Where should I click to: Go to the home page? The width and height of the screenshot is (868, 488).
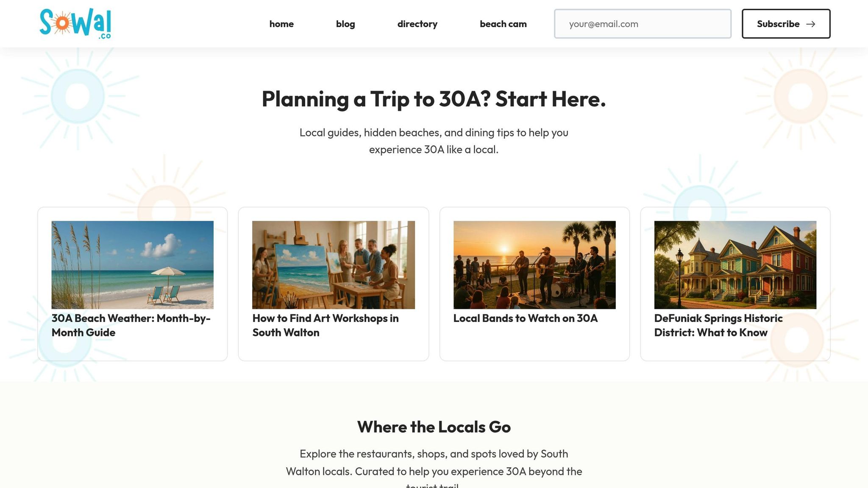pyautogui.click(x=281, y=24)
